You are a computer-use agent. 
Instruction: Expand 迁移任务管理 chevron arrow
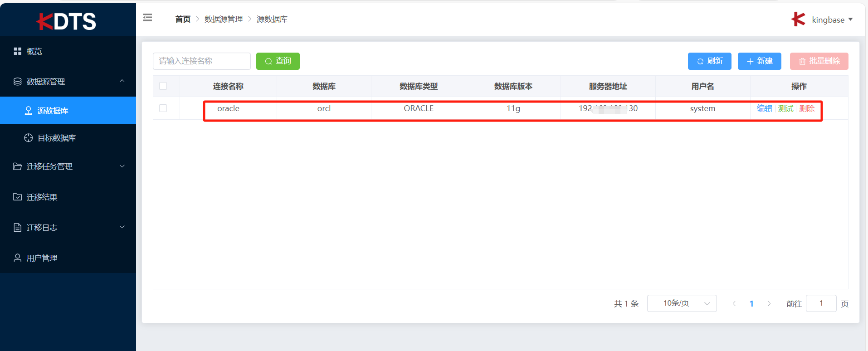pyautogui.click(x=122, y=166)
